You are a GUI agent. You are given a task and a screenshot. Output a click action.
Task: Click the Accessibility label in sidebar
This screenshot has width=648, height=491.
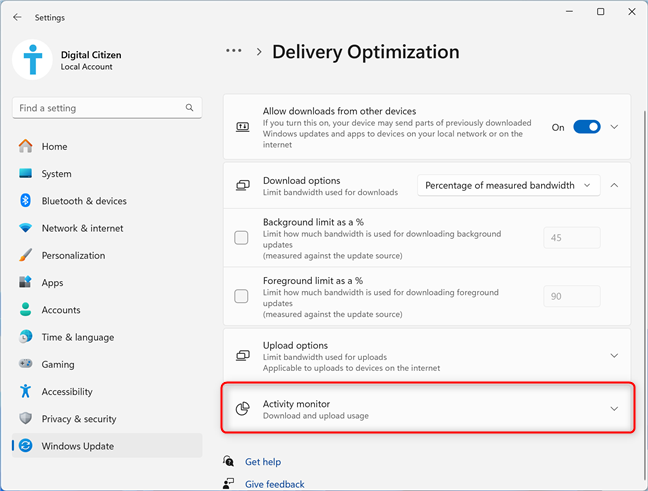[x=67, y=392]
